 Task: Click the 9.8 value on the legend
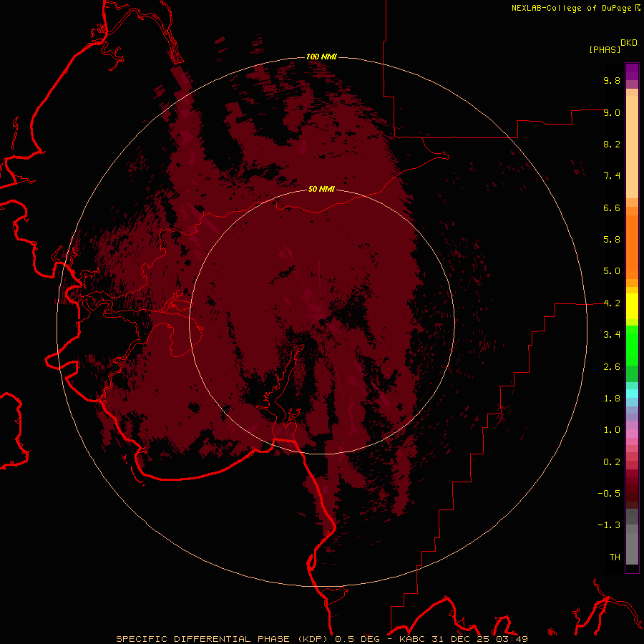[612, 80]
